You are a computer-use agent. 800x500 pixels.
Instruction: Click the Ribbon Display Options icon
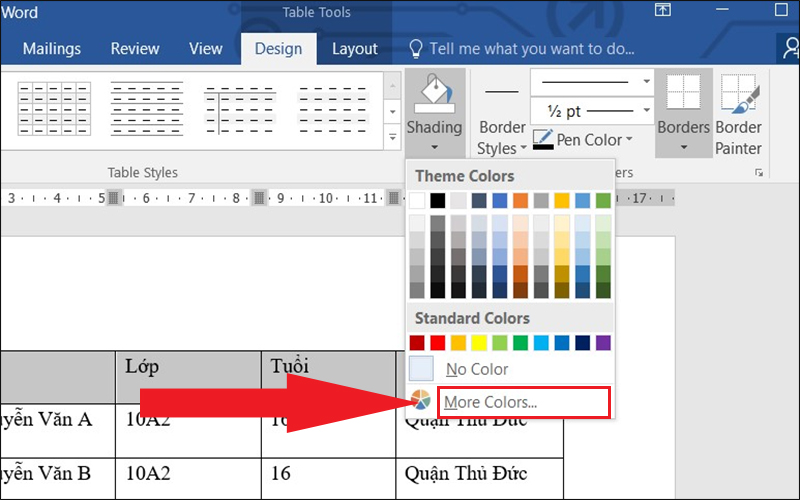[662, 10]
